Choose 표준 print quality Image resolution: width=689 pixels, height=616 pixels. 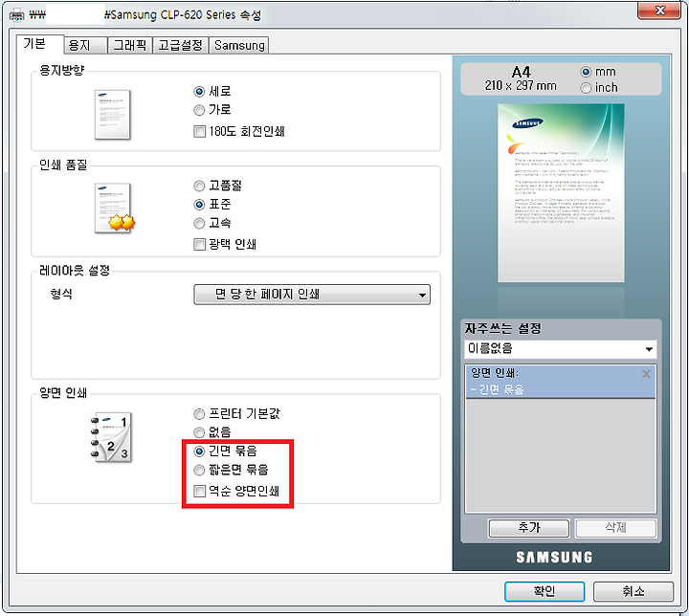click(212, 205)
